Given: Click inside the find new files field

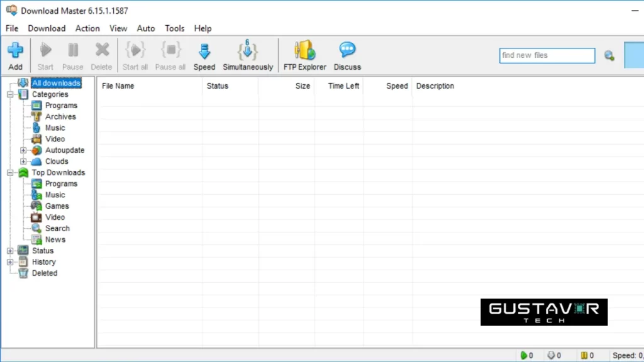Looking at the screenshot, I should tap(546, 55).
